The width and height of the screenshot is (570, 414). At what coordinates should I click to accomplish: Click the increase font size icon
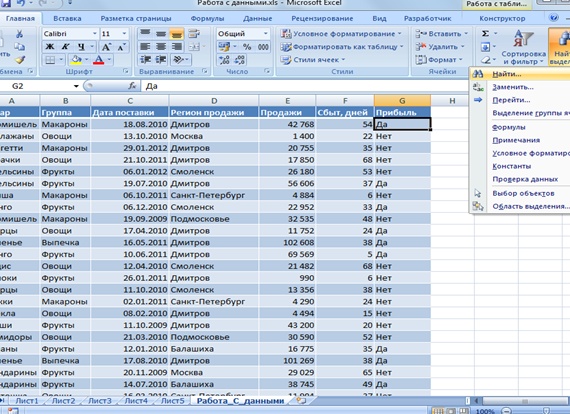coord(106,47)
